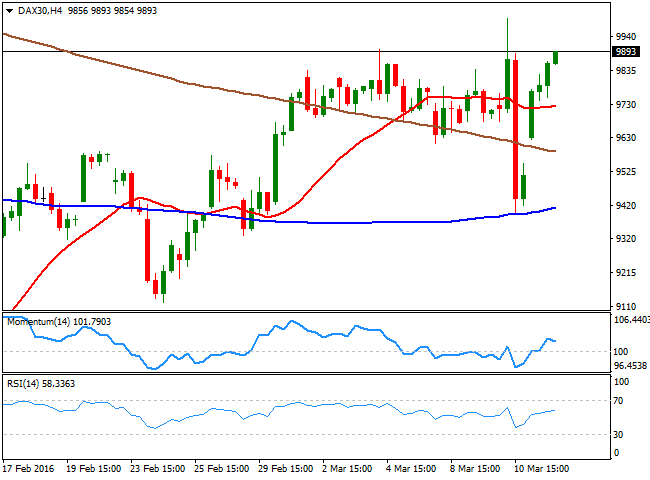The image size is (650, 480).
Task: Click the 10 Mar 15:00 time label
Action: pos(541,469)
